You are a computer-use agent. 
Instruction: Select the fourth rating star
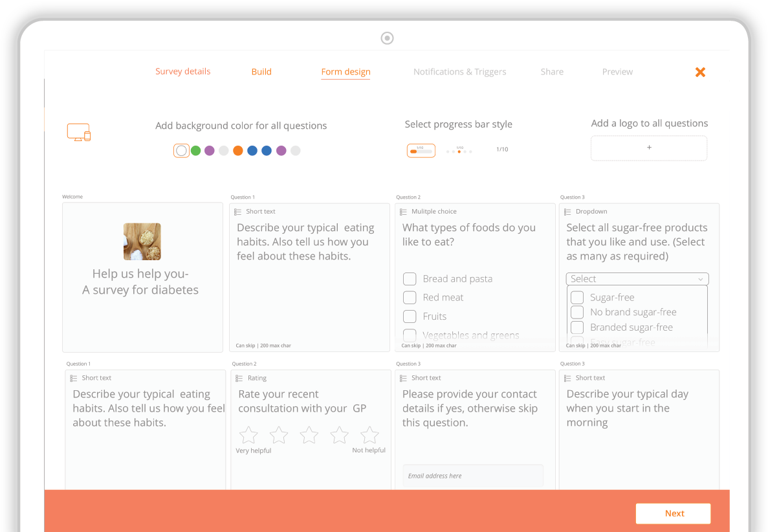pos(340,435)
